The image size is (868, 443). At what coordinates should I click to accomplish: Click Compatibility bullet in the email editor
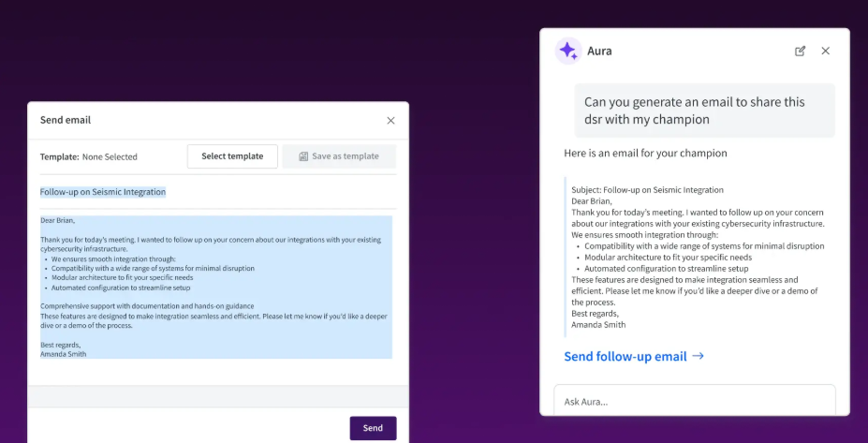(x=153, y=268)
